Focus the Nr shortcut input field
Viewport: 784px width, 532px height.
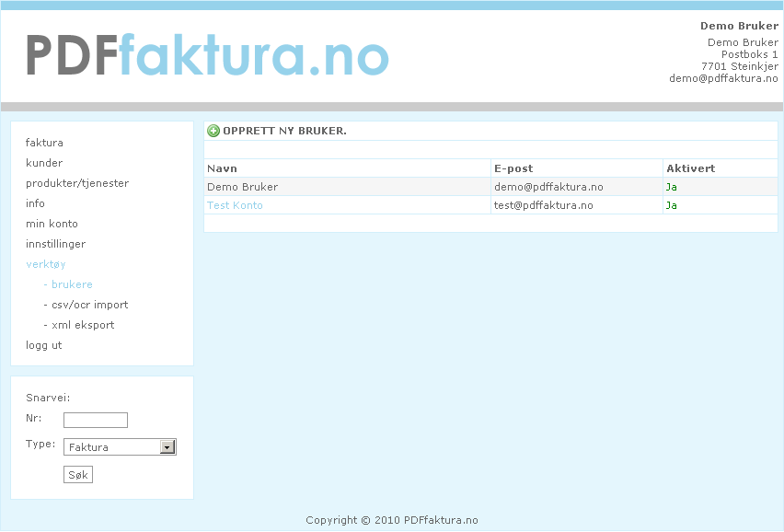click(96, 420)
